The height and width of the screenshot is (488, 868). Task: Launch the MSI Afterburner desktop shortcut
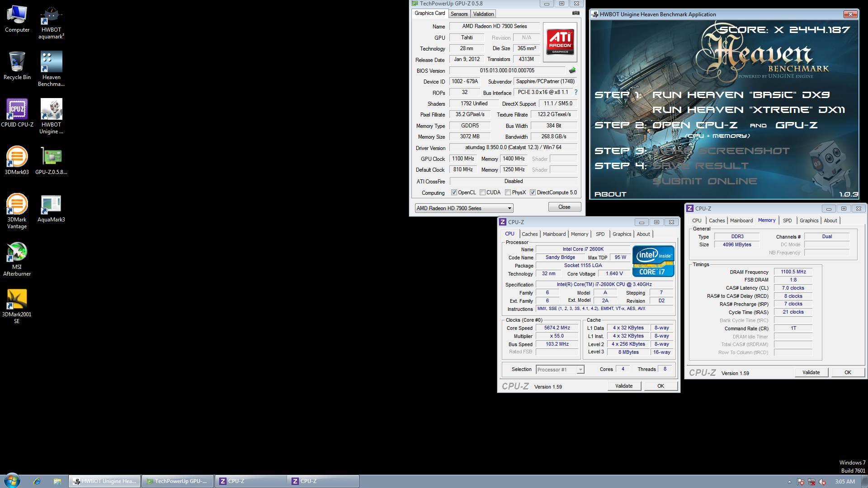17,259
